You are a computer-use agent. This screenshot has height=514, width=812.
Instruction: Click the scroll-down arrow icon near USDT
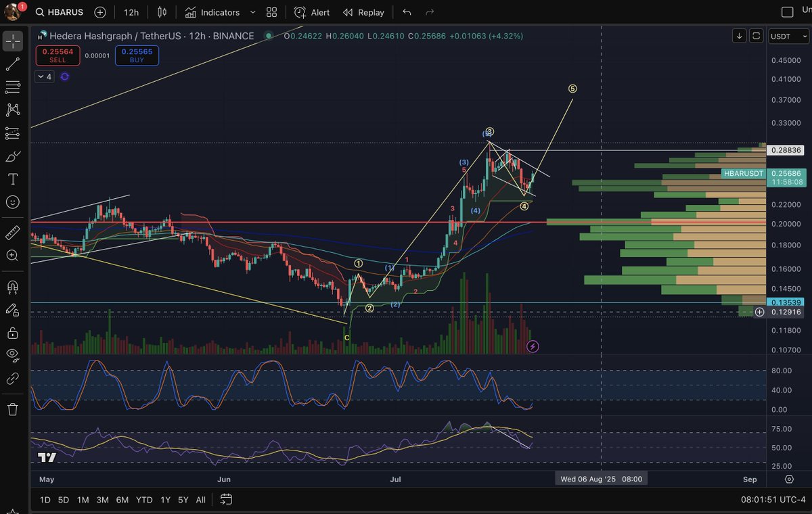[x=740, y=36]
